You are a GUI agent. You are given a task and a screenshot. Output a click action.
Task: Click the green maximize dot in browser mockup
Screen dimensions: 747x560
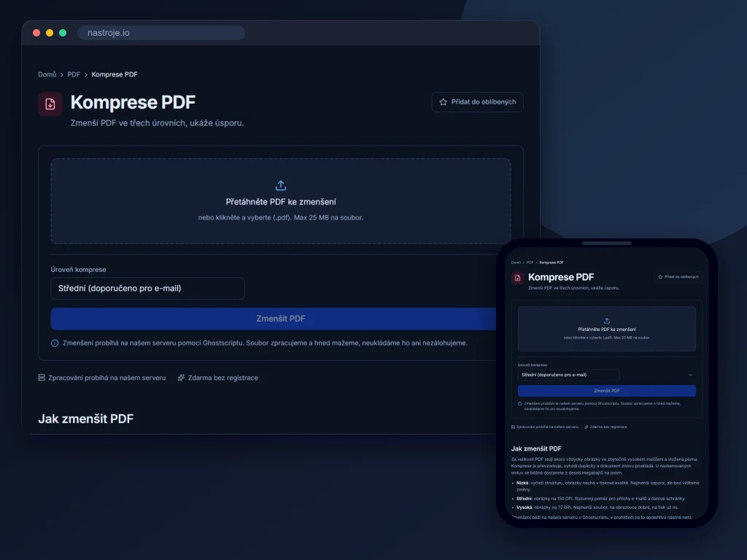point(63,33)
